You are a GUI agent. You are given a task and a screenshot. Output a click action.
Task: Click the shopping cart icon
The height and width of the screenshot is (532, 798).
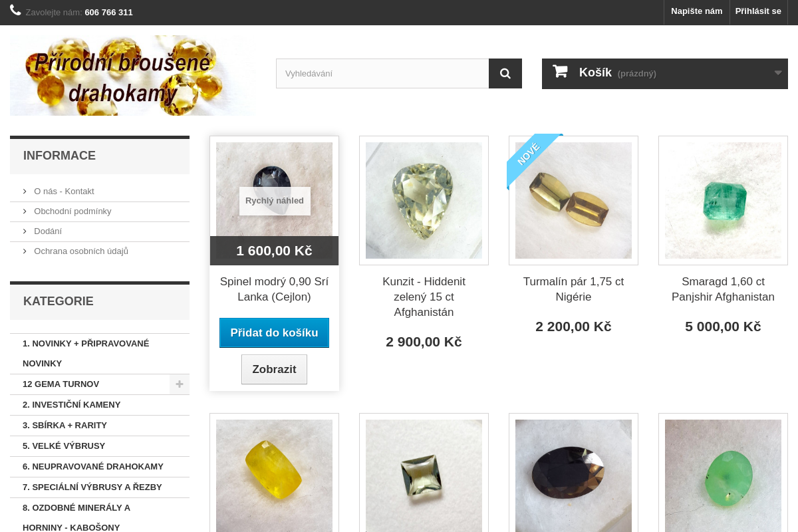pyautogui.click(x=560, y=72)
